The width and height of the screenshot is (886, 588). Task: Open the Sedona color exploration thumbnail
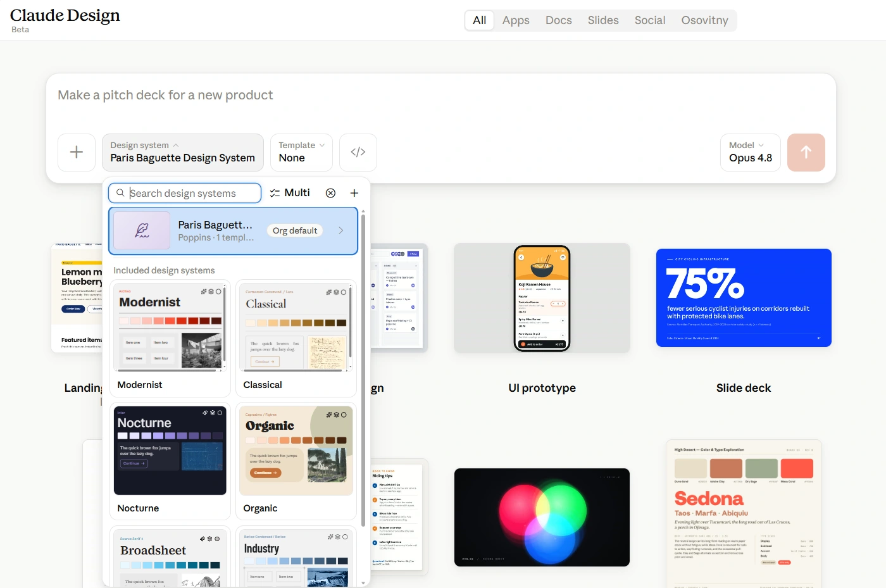coord(744,514)
